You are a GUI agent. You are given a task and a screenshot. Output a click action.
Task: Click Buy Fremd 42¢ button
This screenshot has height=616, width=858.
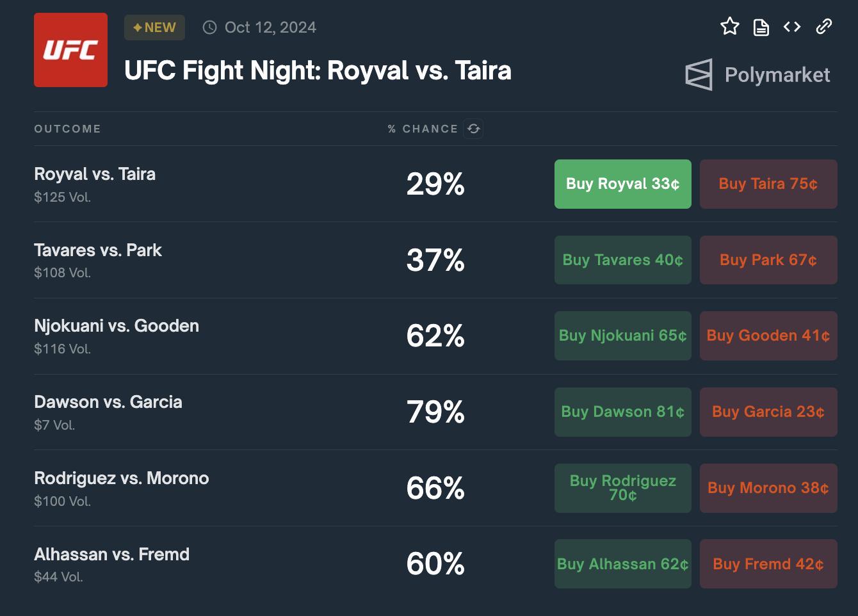click(x=768, y=564)
